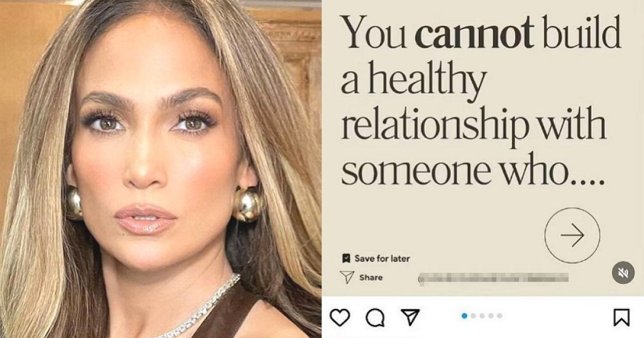The width and height of the screenshot is (644, 338).
Task: Go to next slide with the circled arrow
Action: (572, 236)
